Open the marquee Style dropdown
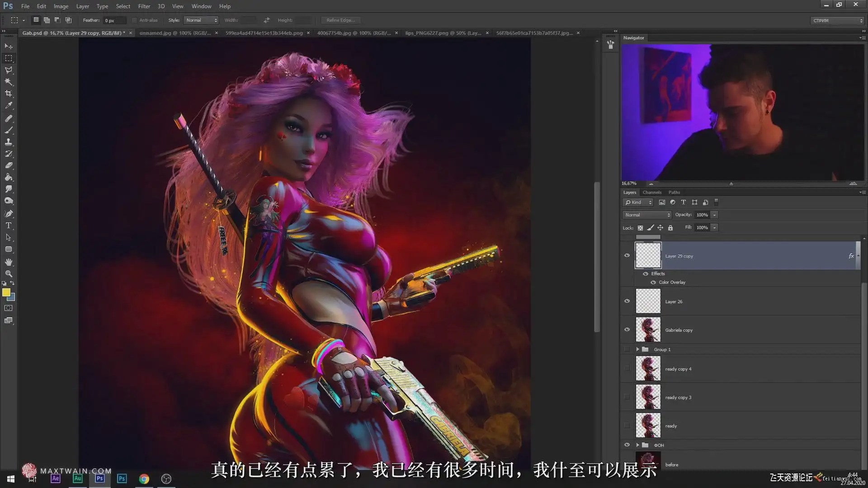The height and width of the screenshot is (488, 868). tap(201, 20)
